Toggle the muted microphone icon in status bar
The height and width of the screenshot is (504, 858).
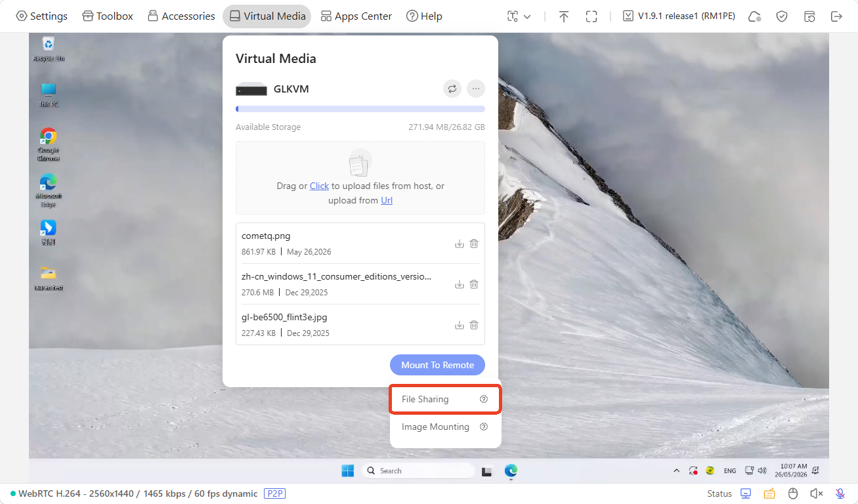(840, 493)
